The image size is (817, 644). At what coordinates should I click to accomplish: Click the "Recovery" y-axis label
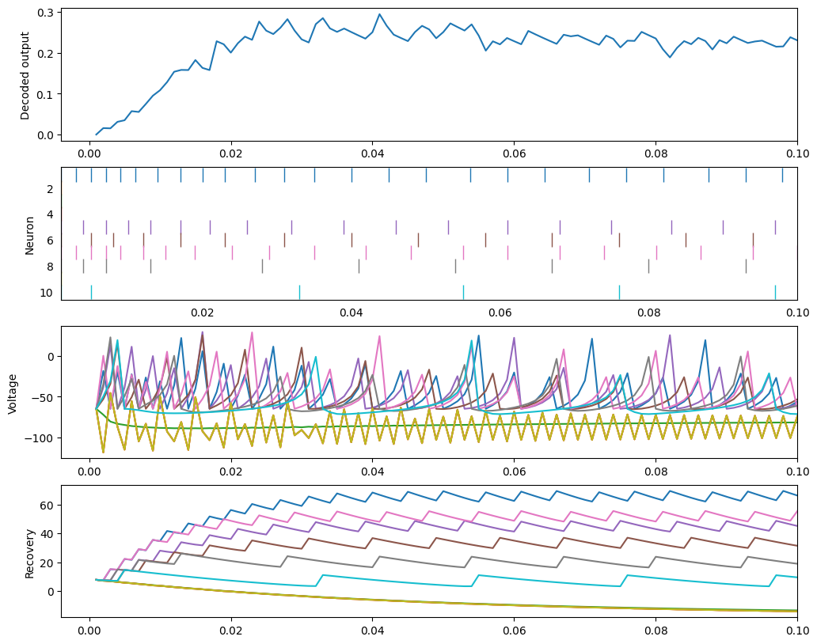[29, 554]
